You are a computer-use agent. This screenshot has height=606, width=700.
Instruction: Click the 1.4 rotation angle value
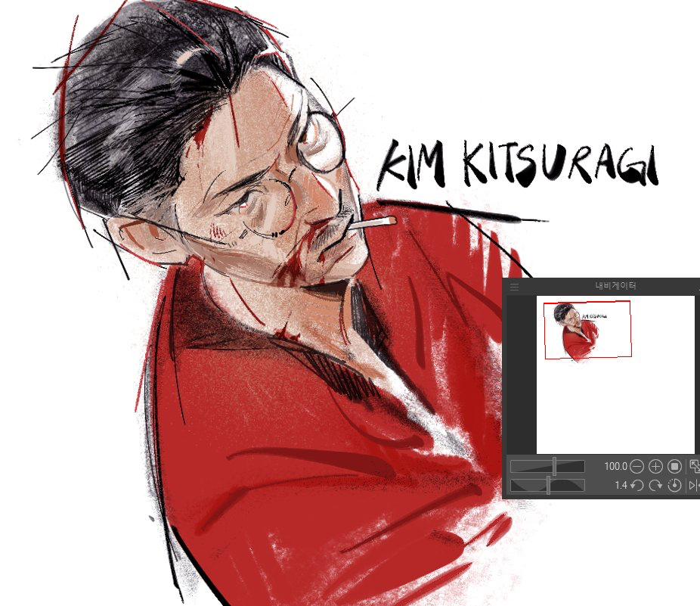point(621,485)
